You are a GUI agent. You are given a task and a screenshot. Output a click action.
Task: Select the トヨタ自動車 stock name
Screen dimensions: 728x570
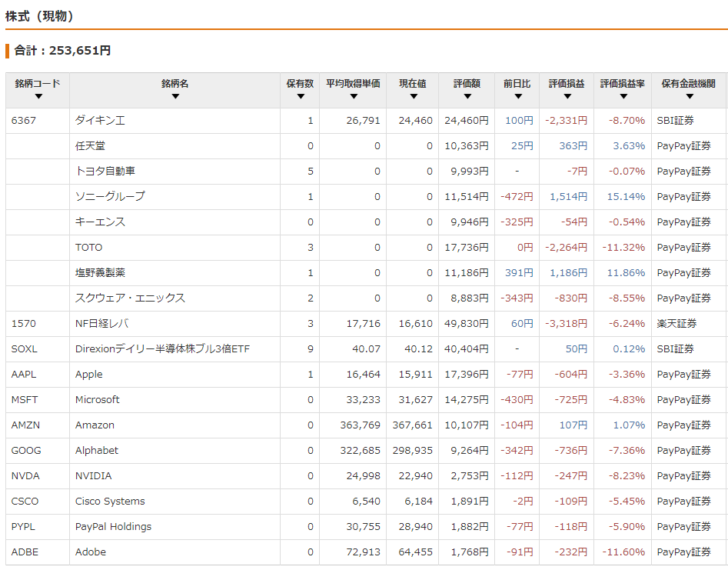[x=105, y=172]
